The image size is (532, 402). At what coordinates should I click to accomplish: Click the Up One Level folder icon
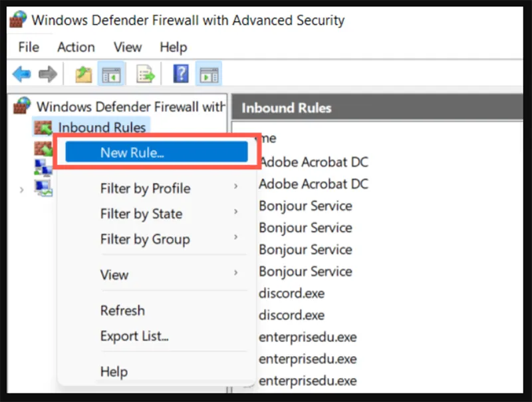[x=83, y=74]
